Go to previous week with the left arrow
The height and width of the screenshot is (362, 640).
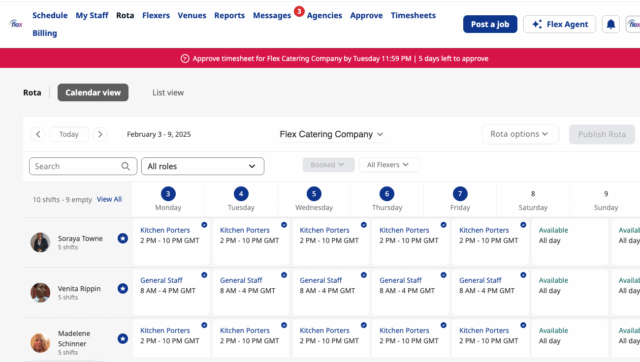[x=38, y=134]
